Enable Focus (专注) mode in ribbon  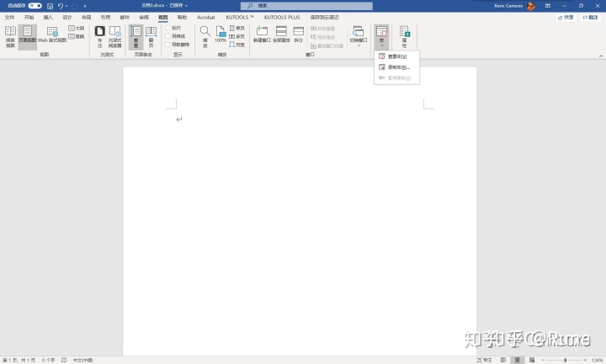(x=99, y=37)
